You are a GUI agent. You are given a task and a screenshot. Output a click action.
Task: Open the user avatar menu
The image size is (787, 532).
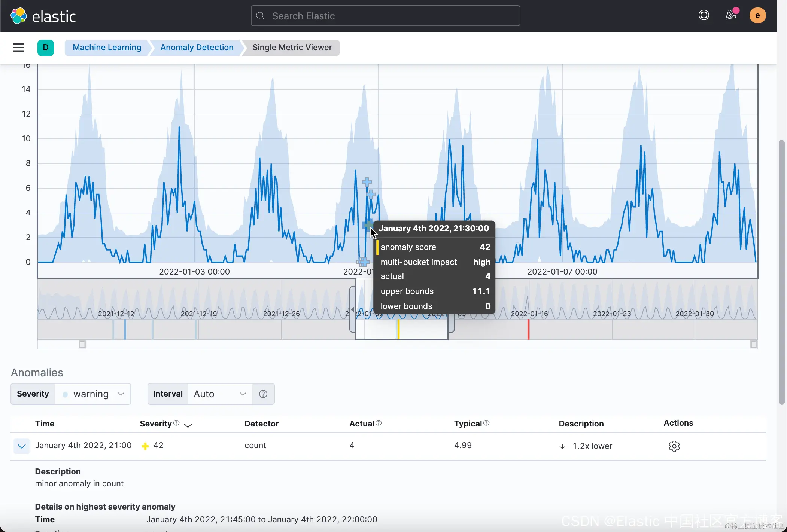[757, 15]
